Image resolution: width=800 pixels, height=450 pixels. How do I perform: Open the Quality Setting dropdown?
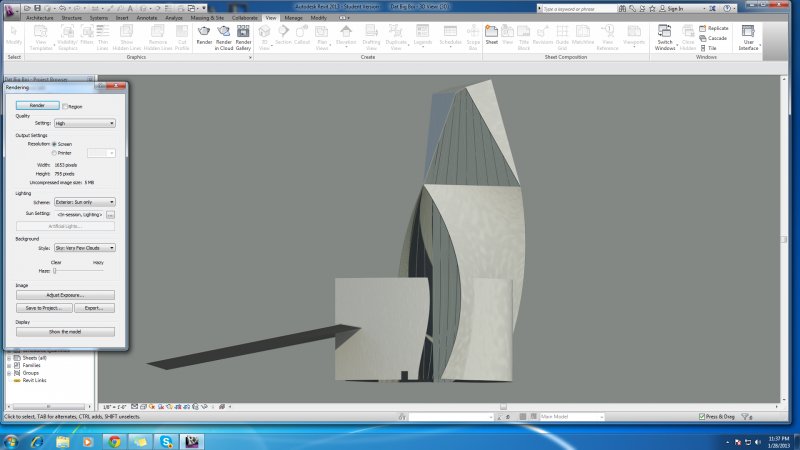coord(85,123)
